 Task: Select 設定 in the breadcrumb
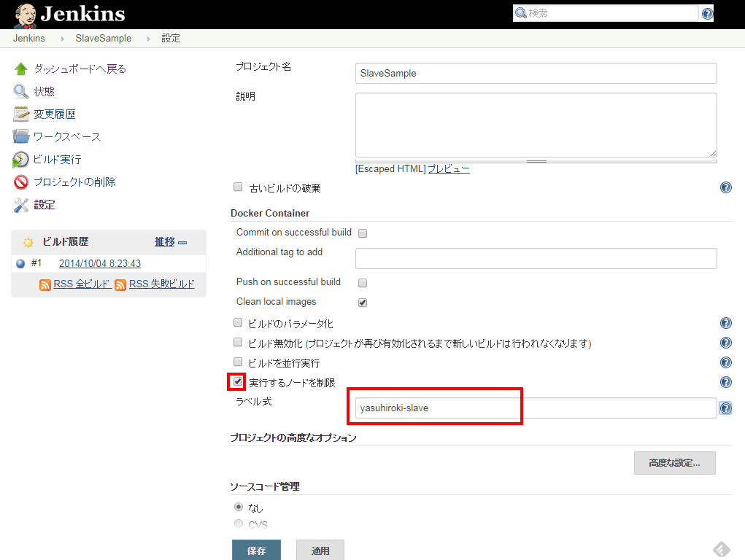click(x=171, y=38)
